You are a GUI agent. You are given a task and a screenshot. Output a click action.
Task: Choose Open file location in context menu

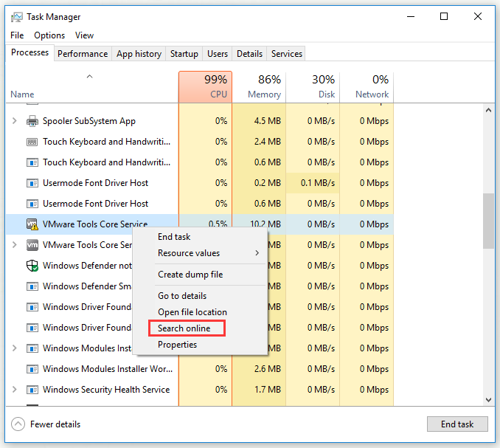tap(192, 312)
